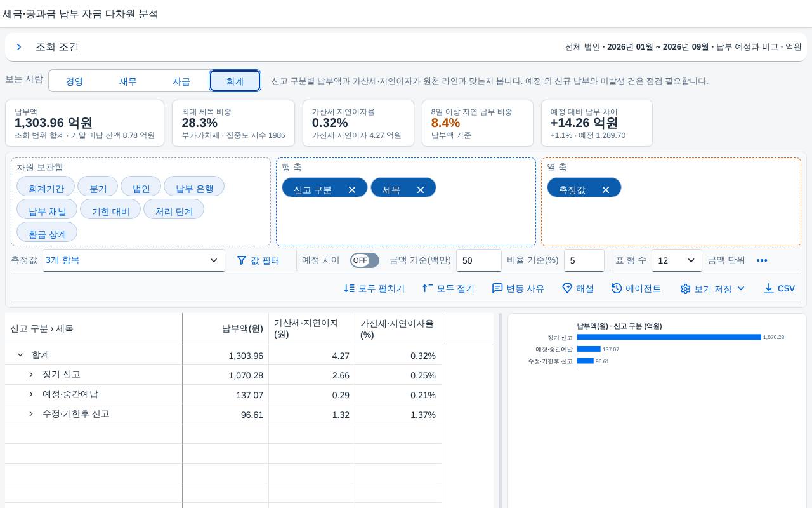Open the 측정값 3개 항목 dropdown
Viewport: 812px width, 508px height.
point(134,260)
